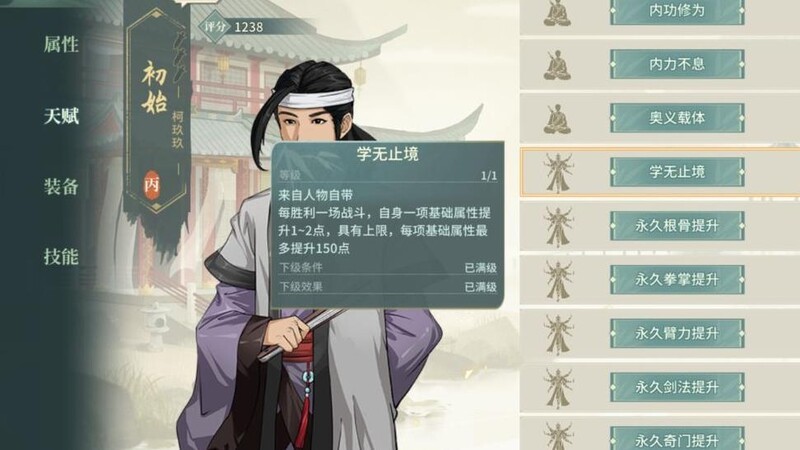Go to the 技能 tab
The height and width of the screenshot is (450, 800).
point(61,257)
